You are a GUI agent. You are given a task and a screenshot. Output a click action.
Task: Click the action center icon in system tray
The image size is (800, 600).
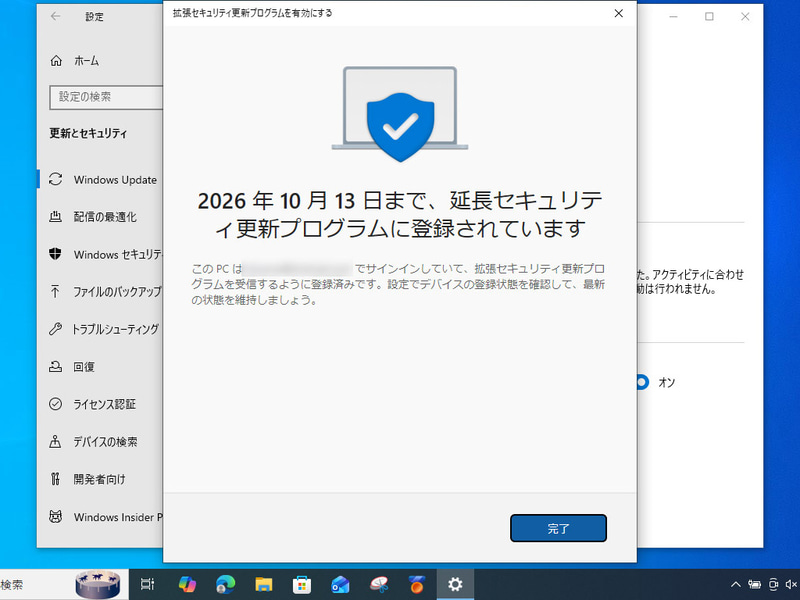pyautogui.click(x=797, y=584)
